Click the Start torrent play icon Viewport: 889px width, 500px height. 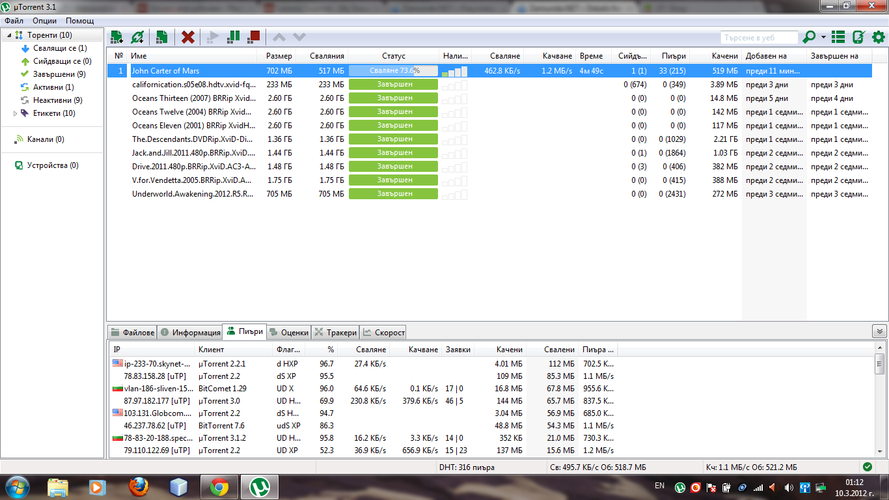pos(213,37)
